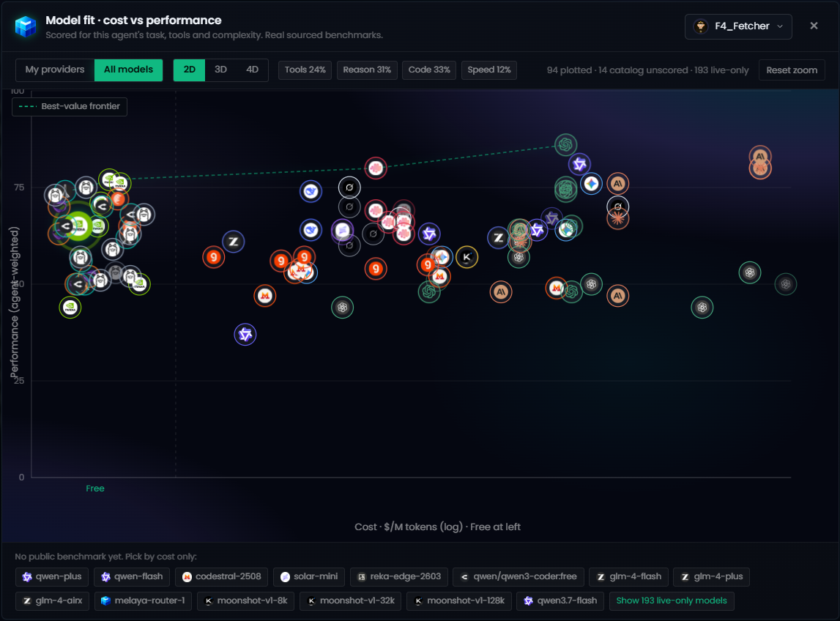
Task: Select the lowest Anthropic A node on the right
Action: click(x=617, y=296)
